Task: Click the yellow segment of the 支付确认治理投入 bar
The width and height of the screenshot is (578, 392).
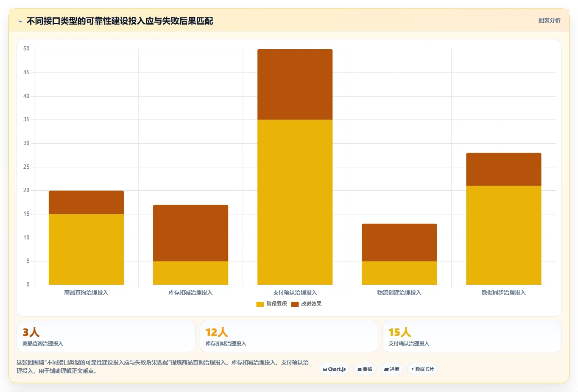Action: [295, 202]
